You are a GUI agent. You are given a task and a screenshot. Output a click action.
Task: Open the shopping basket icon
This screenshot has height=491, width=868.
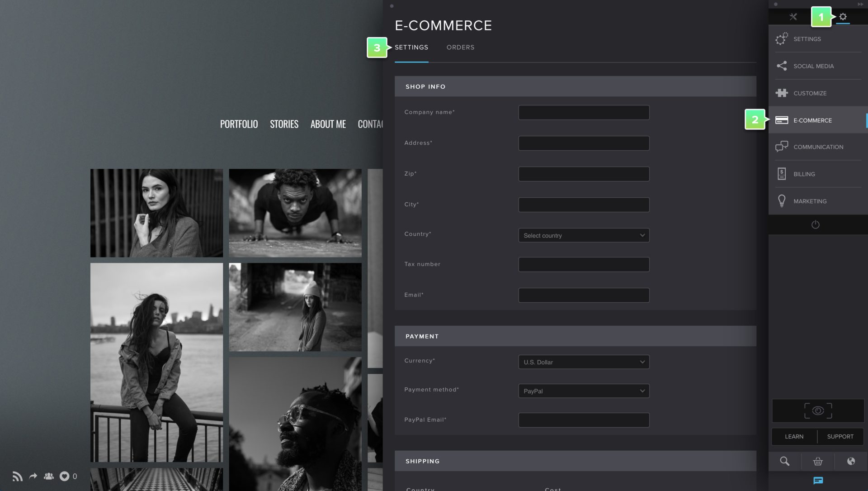click(x=818, y=461)
